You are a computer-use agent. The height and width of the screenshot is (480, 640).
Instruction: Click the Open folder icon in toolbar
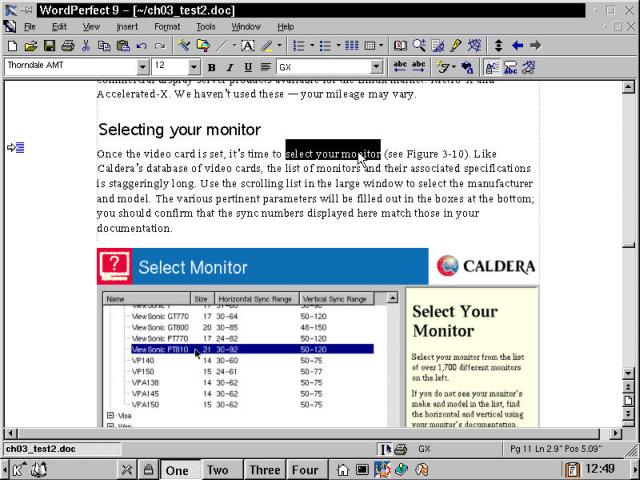[x=30, y=46]
